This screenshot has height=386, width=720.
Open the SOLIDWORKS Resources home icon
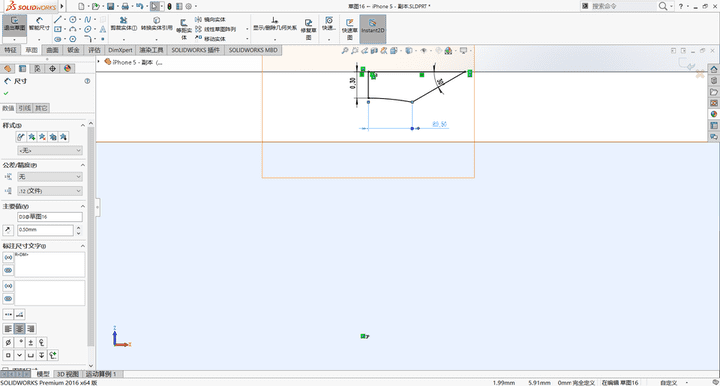714,69
